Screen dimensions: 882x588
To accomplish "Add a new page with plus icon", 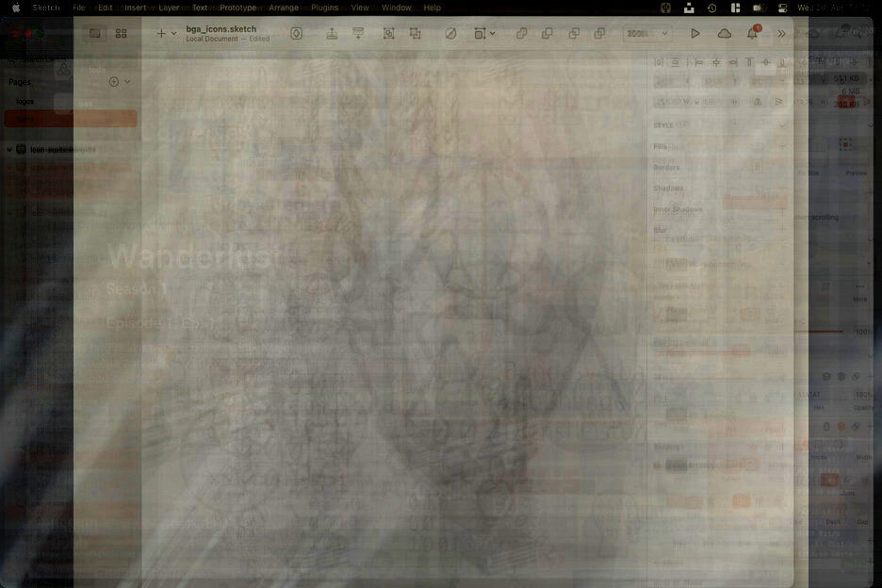I will click(x=114, y=82).
